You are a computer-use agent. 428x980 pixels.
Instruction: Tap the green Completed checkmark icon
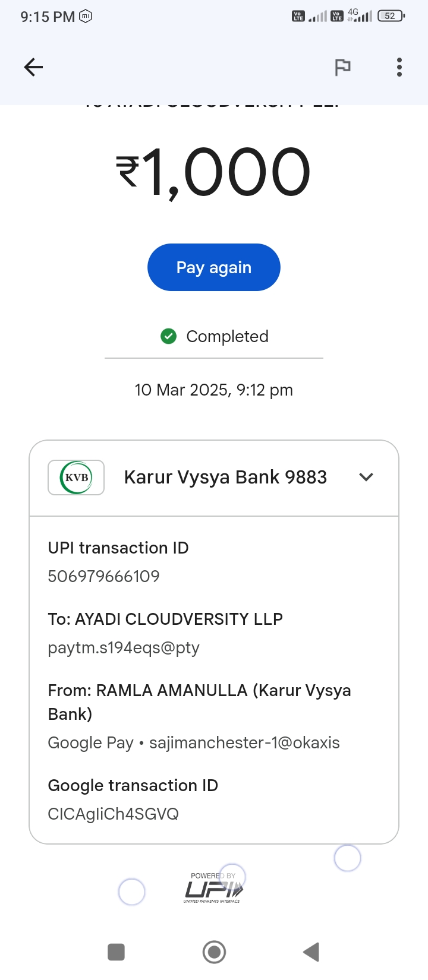169,337
